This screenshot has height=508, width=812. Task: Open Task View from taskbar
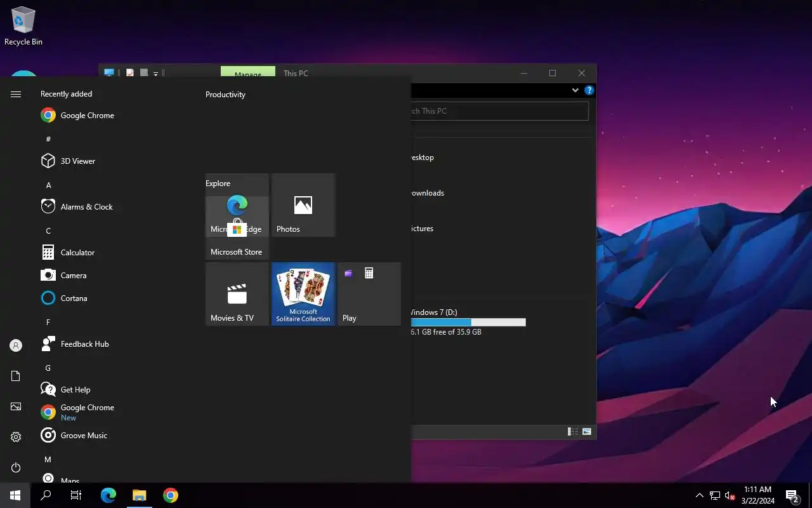(x=76, y=495)
